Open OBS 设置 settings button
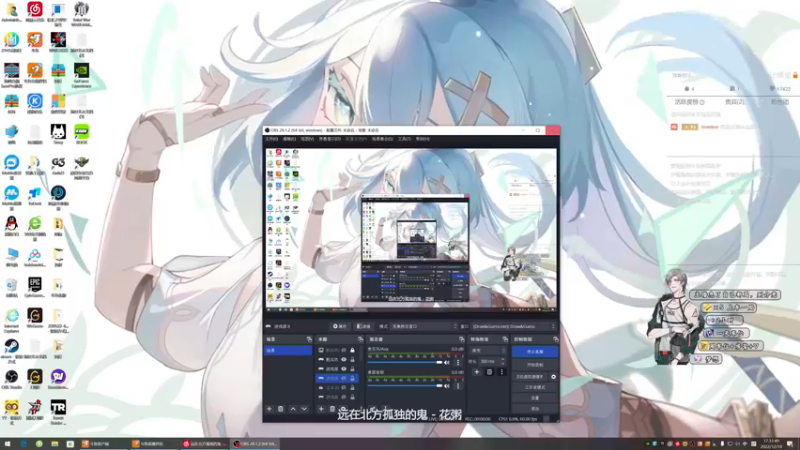This screenshot has width=800, height=450. pyautogui.click(x=535, y=398)
